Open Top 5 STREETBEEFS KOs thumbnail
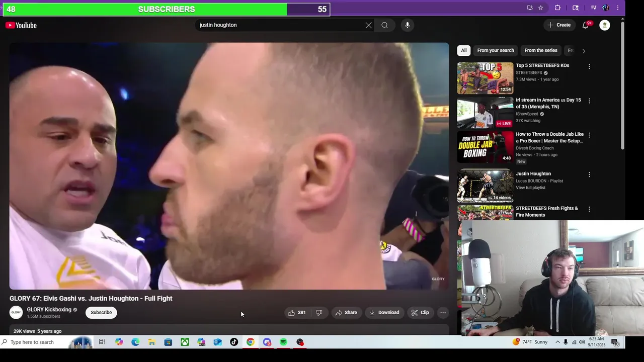This screenshot has height=362, width=644. pyautogui.click(x=485, y=78)
